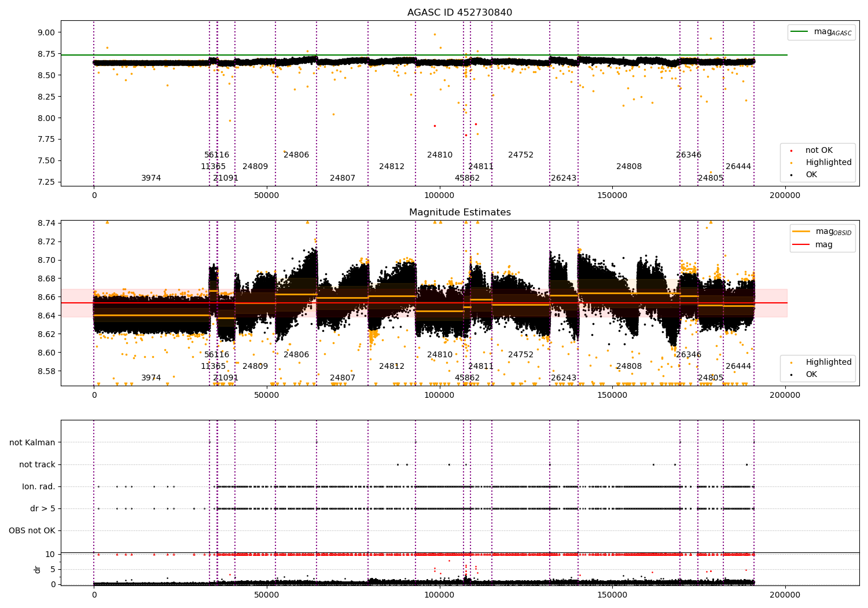Image resolution: width=868 pixels, height=608 pixels.
Task: Select the orange mag OBSID legend entry
Action: [822, 232]
